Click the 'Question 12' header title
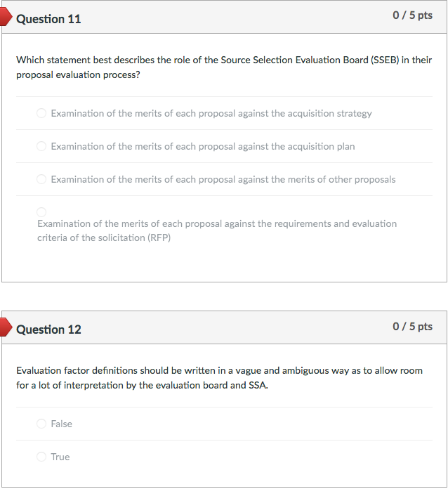This screenshot has height=489, width=448. coord(48,330)
